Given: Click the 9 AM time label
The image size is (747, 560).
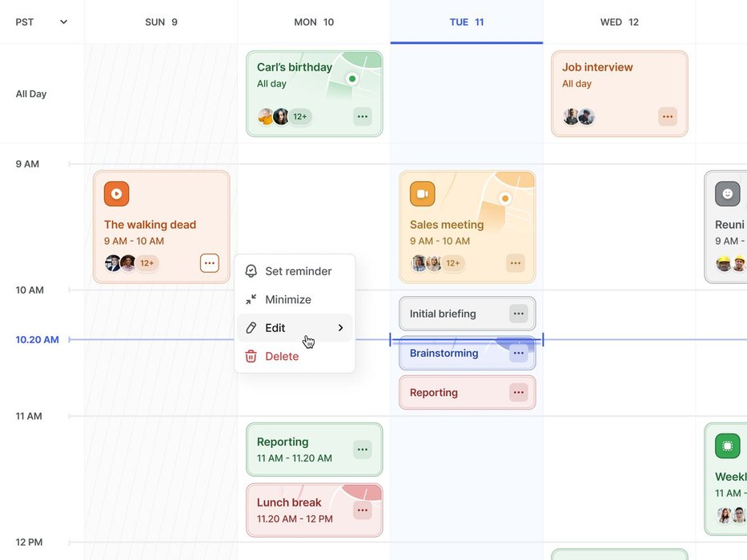Looking at the screenshot, I should 27,164.
